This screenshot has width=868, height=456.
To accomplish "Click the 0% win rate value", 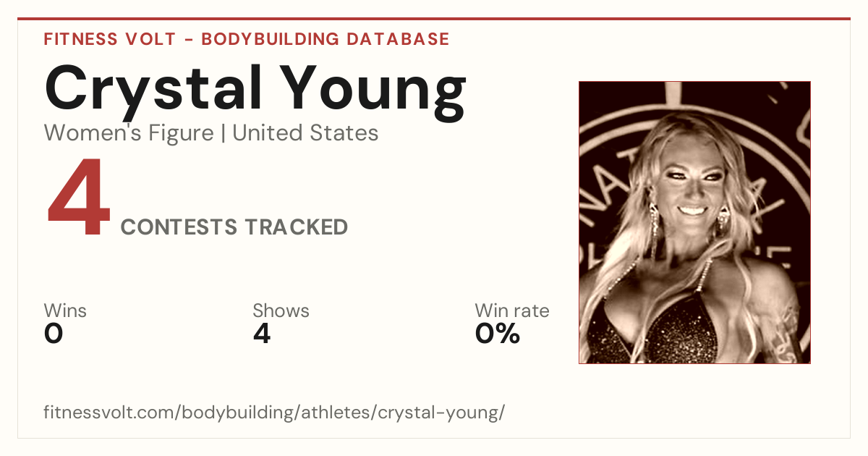I will [x=498, y=334].
